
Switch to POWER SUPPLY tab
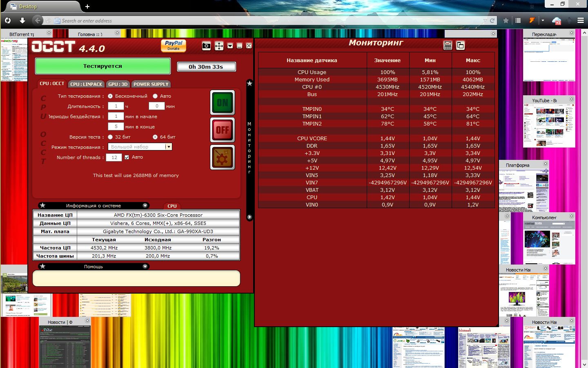click(151, 84)
